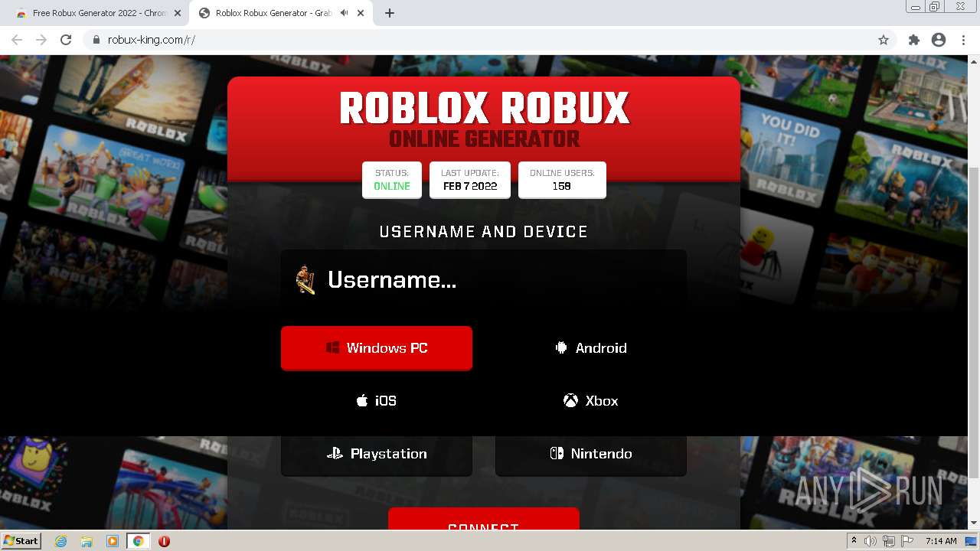Screen dimensions: 980x551
Task: Minimize the Chrome window
Action: [x=916, y=7]
